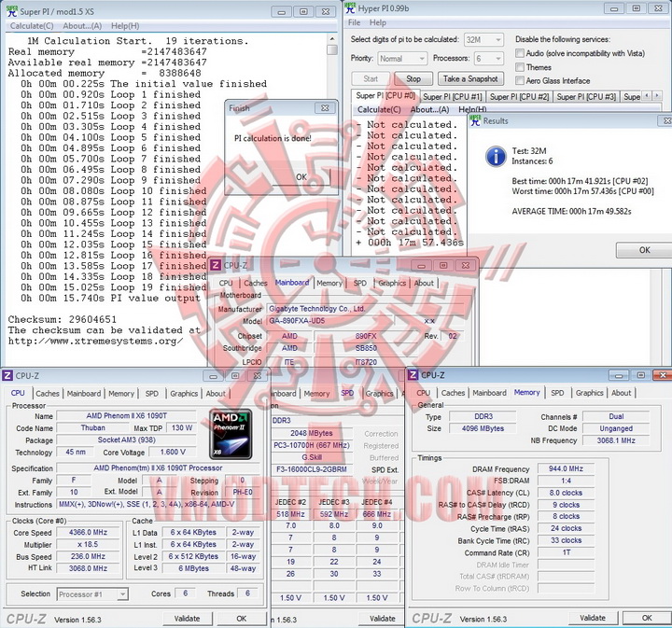
Task: Open SPD tab in Memory CPU-Z window
Action: (557, 393)
